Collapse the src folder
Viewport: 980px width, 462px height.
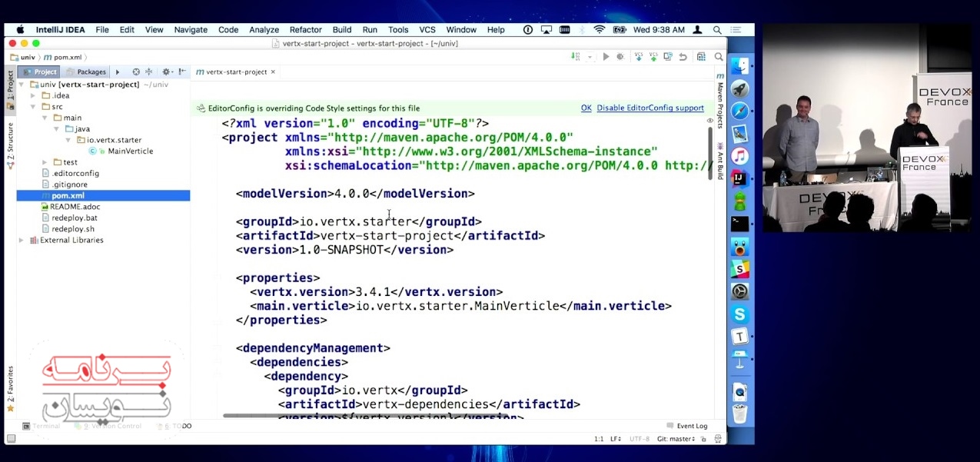pos(33,107)
